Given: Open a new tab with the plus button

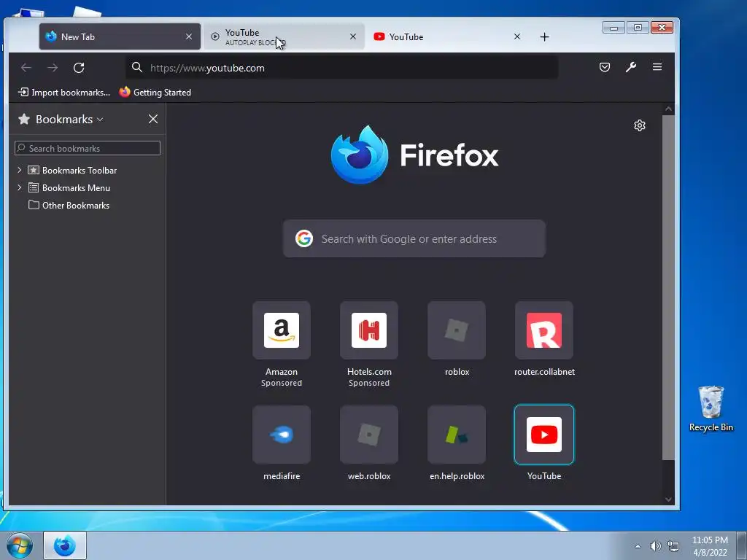Looking at the screenshot, I should click(x=544, y=36).
